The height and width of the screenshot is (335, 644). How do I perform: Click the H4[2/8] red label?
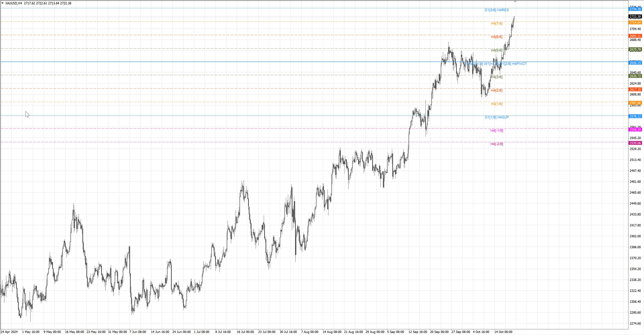pyautogui.click(x=496, y=91)
